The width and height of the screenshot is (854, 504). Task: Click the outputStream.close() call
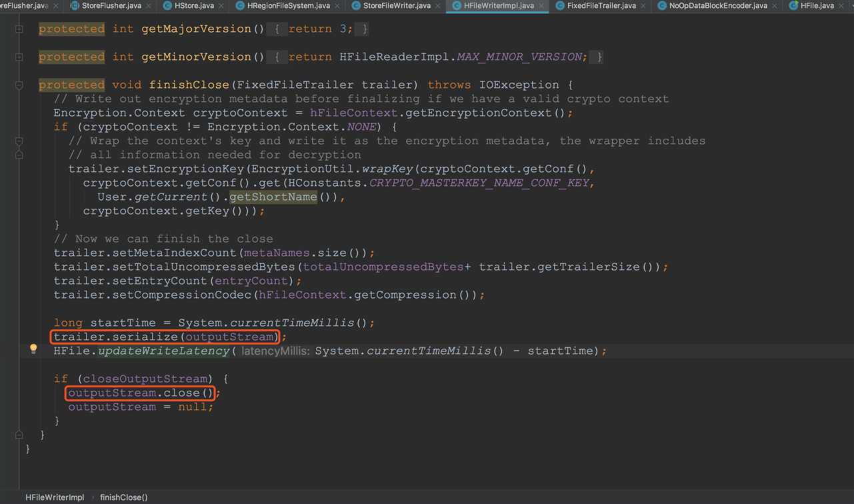pyautogui.click(x=141, y=393)
